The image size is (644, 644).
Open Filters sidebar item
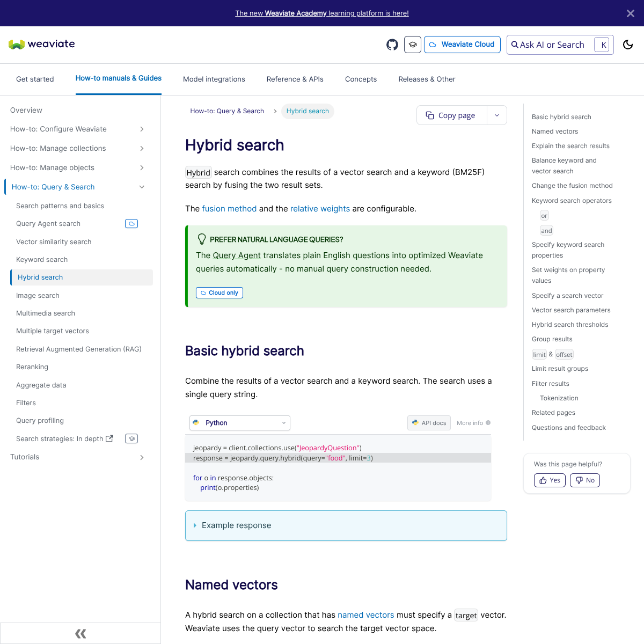pyautogui.click(x=26, y=403)
